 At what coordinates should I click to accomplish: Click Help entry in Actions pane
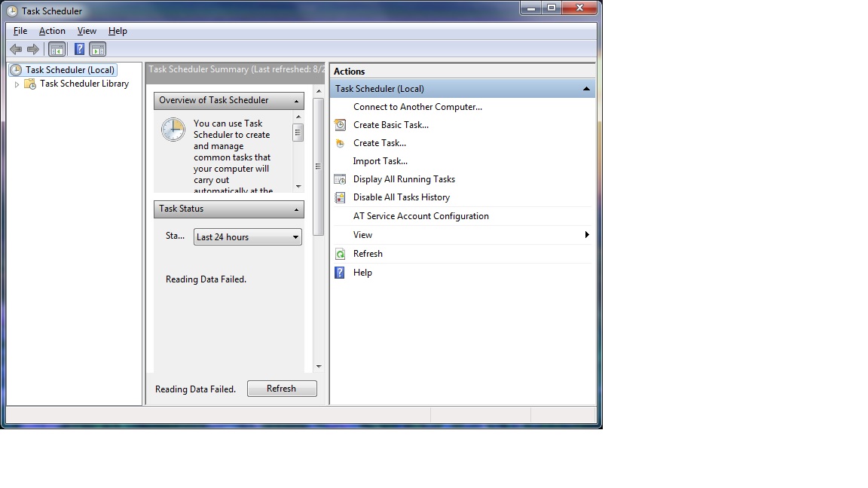(x=362, y=272)
